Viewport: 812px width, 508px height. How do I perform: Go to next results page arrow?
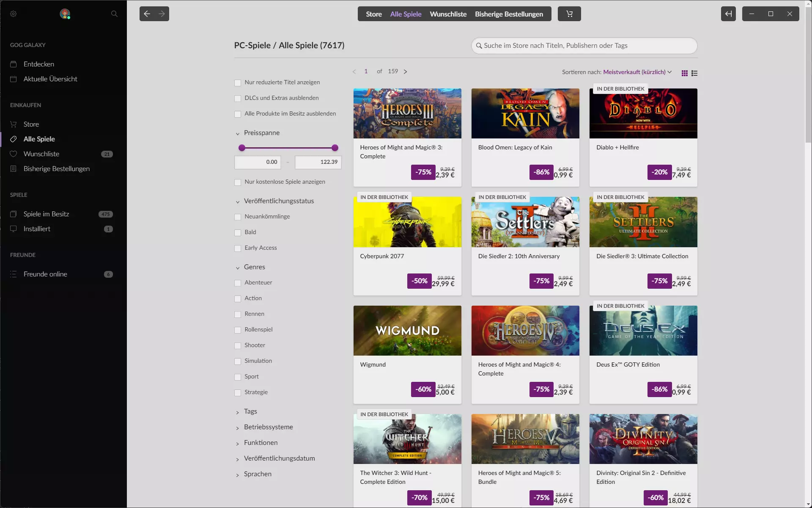pos(405,72)
